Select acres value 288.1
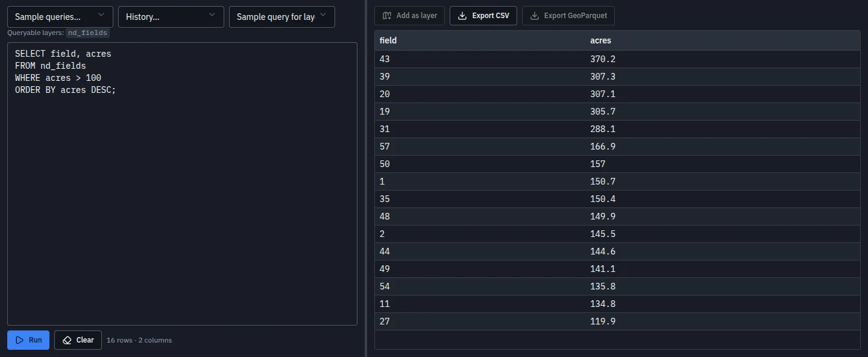Image resolution: width=868 pixels, height=357 pixels. point(722,129)
